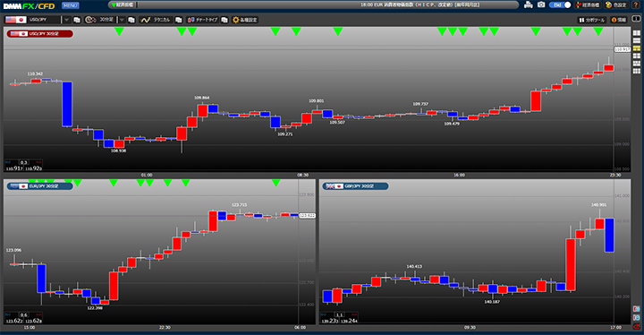Expand the 30-minute timeframe dropdown arrow
The image size is (644, 335).
pos(122,20)
